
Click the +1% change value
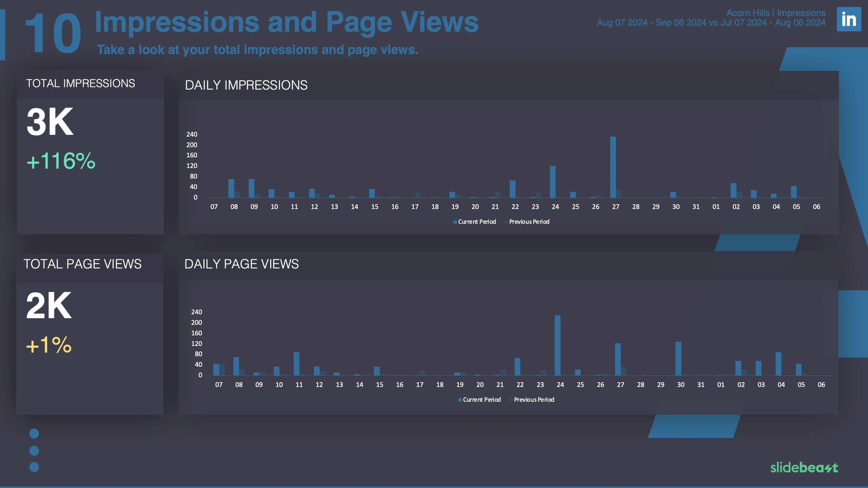pyautogui.click(x=49, y=345)
